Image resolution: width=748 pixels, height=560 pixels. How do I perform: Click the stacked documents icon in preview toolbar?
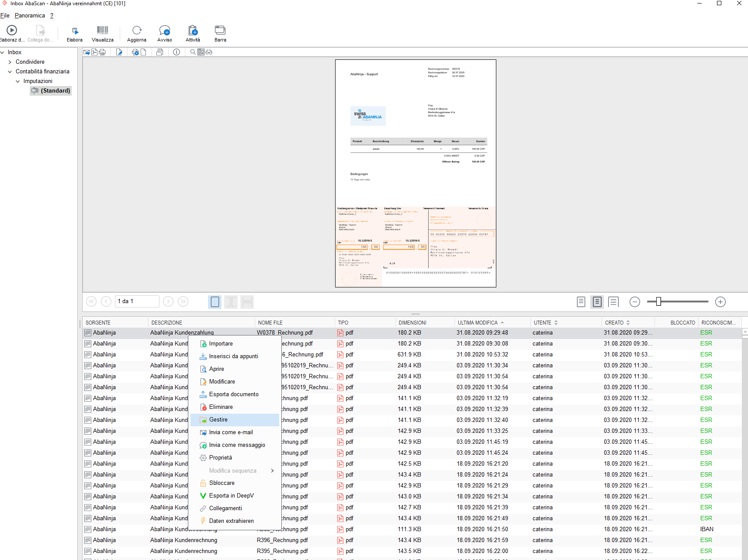pyautogui.click(x=160, y=52)
